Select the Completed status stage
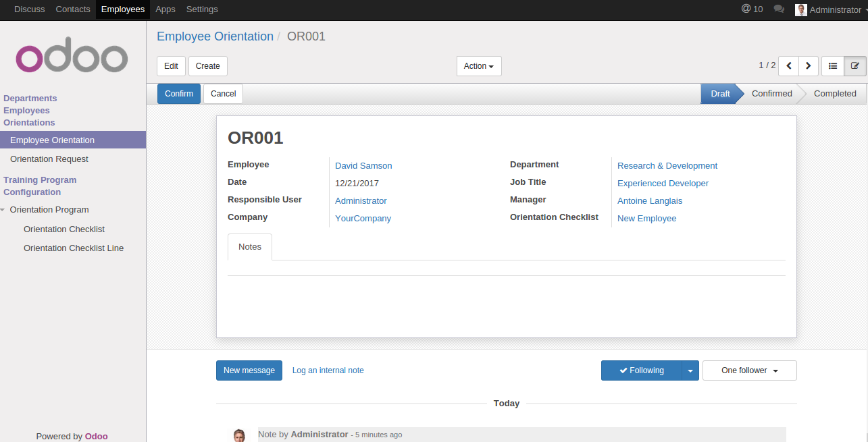The image size is (868, 442). point(835,94)
